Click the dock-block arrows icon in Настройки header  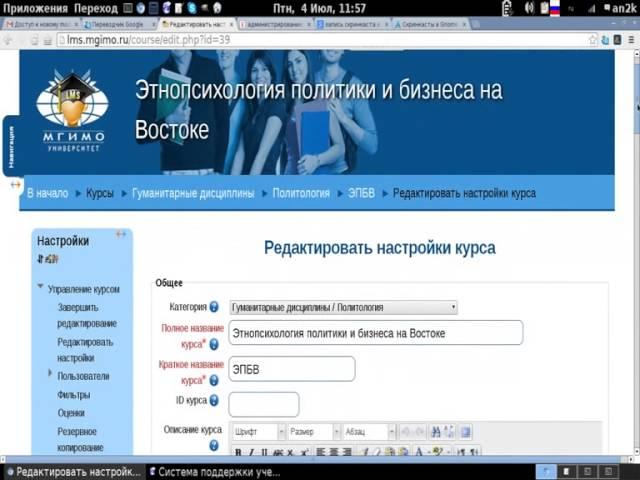pyautogui.click(x=121, y=234)
